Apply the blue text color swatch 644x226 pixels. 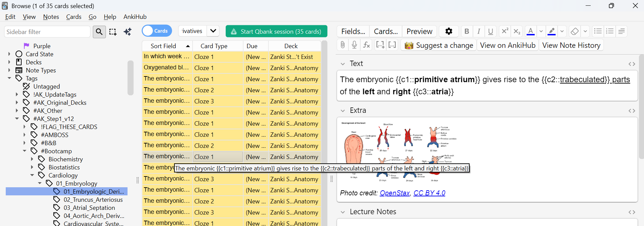point(531,31)
